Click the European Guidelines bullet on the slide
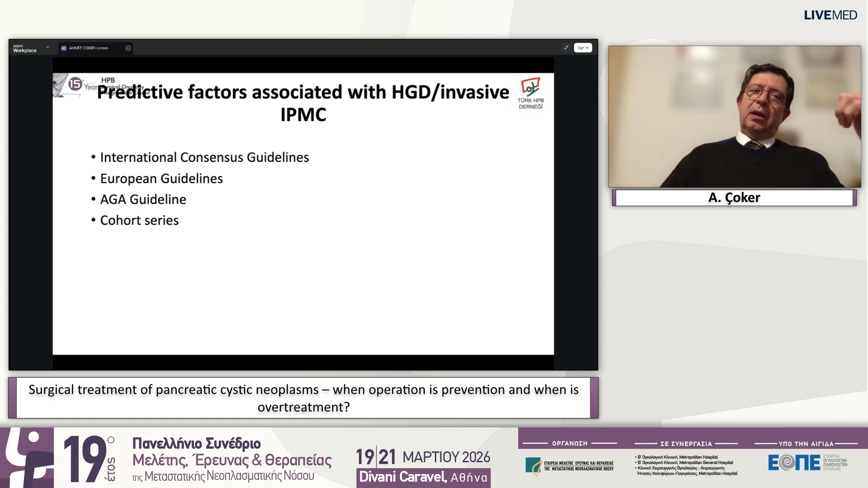This screenshot has width=868, height=488. coord(161,178)
